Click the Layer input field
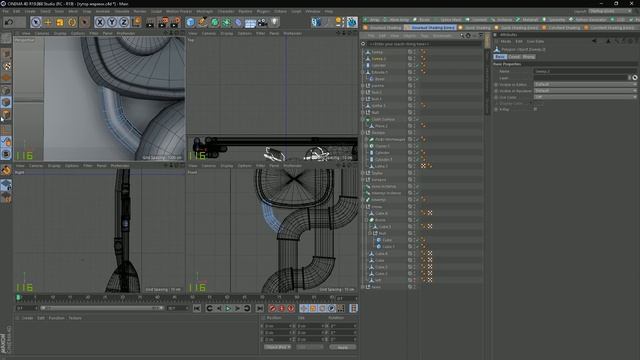 click(x=580, y=78)
